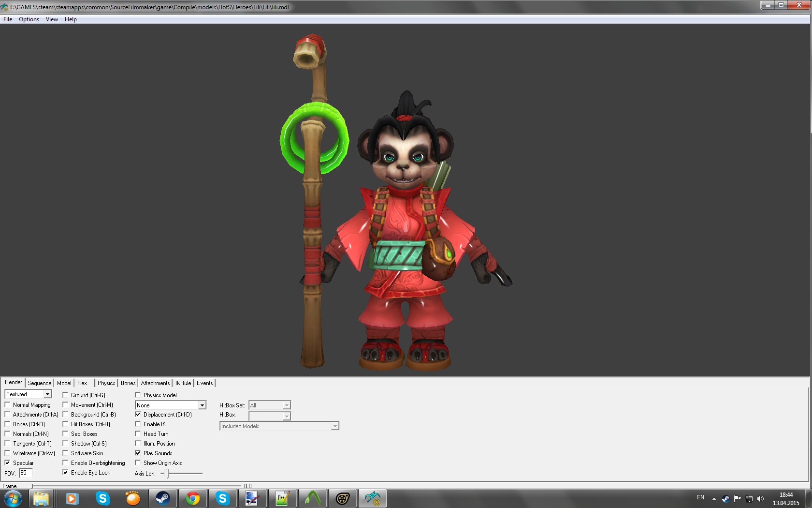The height and width of the screenshot is (508, 812).
Task: Uncheck Enable Eye Look
Action: (65, 473)
